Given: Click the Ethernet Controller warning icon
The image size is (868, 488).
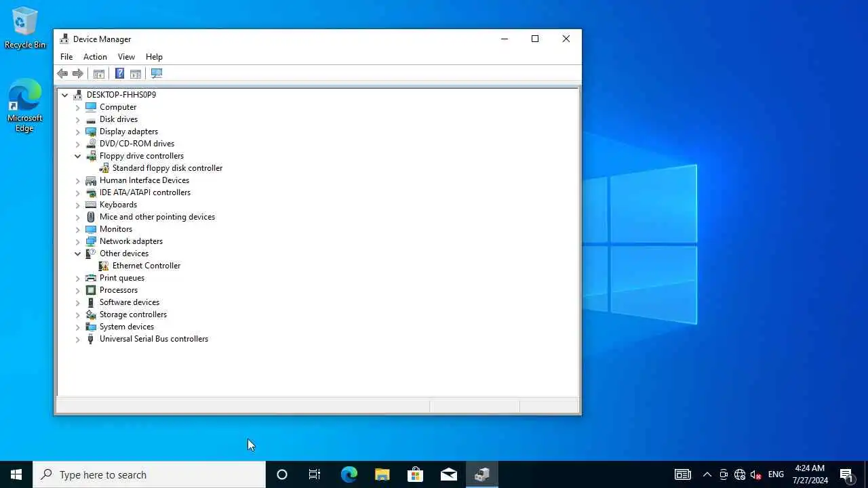Looking at the screenshot, I should pos(104,266).
